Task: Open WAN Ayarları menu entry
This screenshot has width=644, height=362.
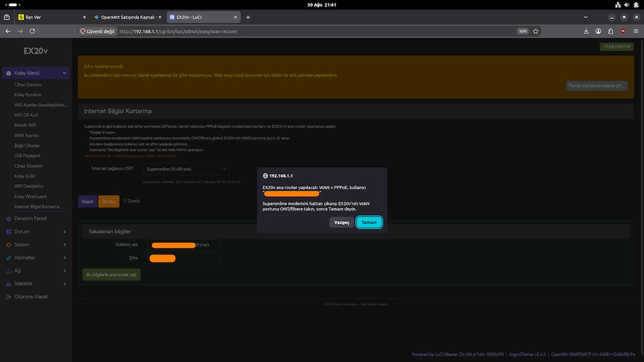Action: (26, 136)
